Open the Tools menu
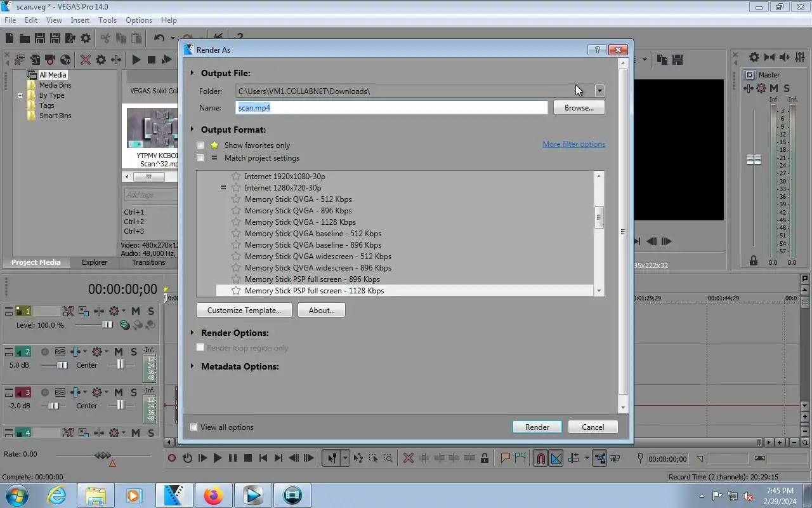 (107, 20)
